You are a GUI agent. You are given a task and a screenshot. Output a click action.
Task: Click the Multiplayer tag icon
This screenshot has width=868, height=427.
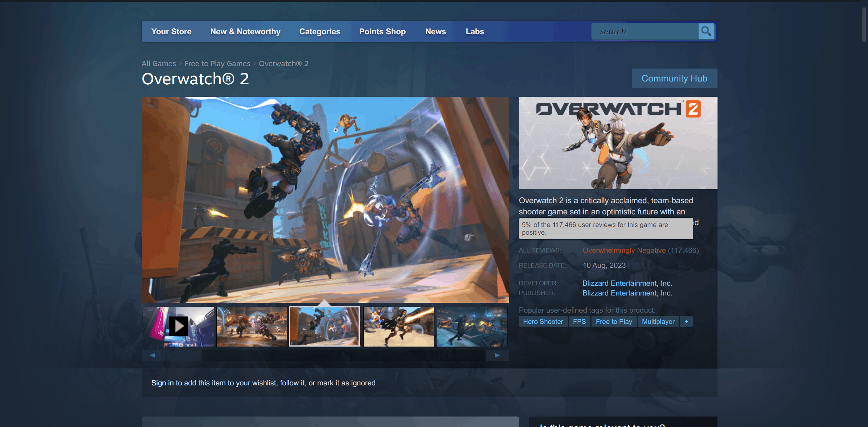pos(659,321)
